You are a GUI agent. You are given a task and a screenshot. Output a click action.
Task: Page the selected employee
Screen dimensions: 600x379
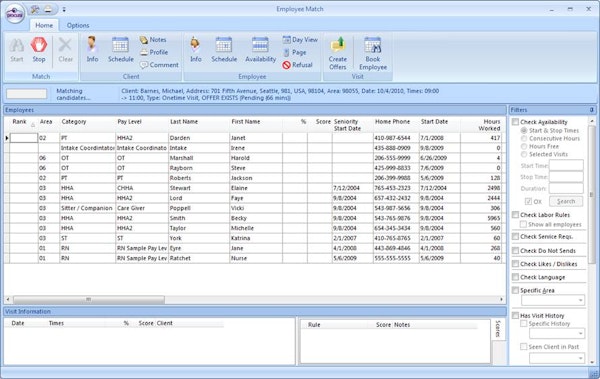pyautogui.click(x=295, y=52)
